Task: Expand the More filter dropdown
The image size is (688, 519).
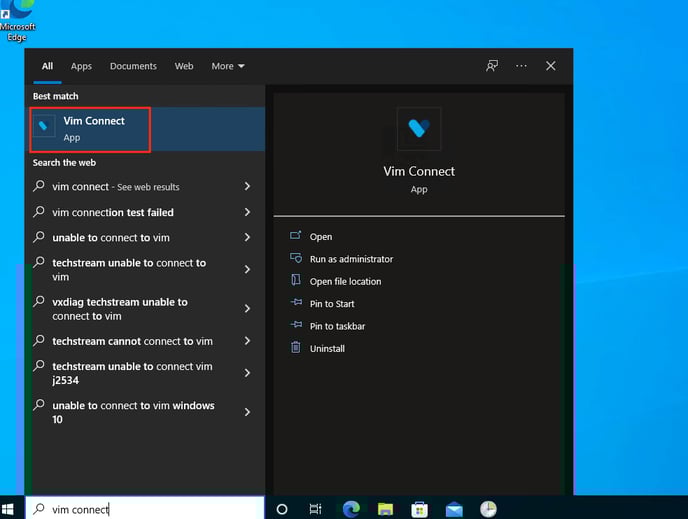Action: click(x=228, y=66)
